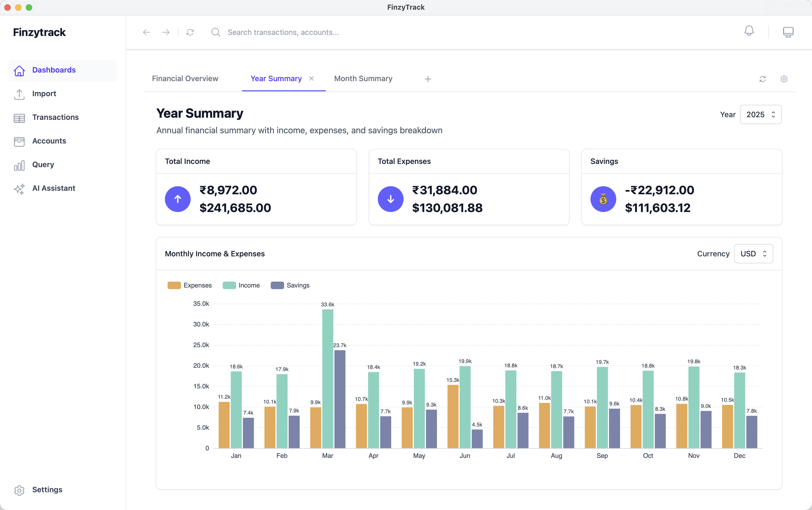Screen dimensions: 812x510
Task: Click the Total Income up-arrow icon
Action: [x=178, y=199]
